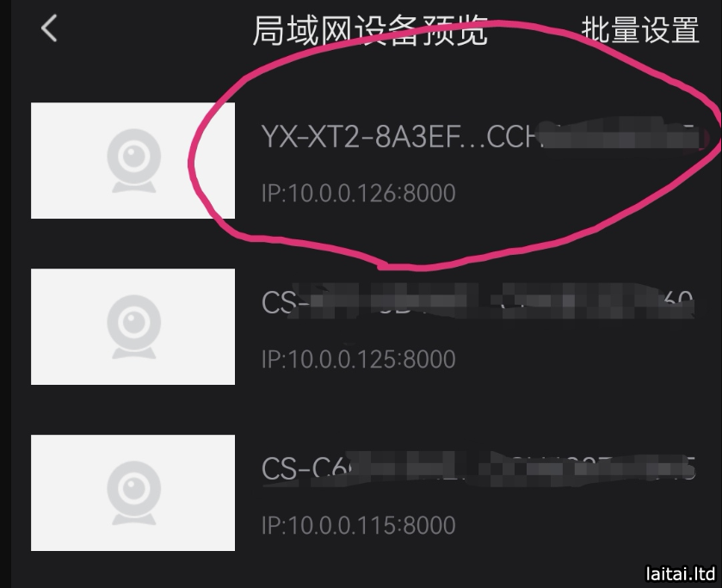
Task: Click webcam icon of the second CS- device
Action: click(134, 327)
